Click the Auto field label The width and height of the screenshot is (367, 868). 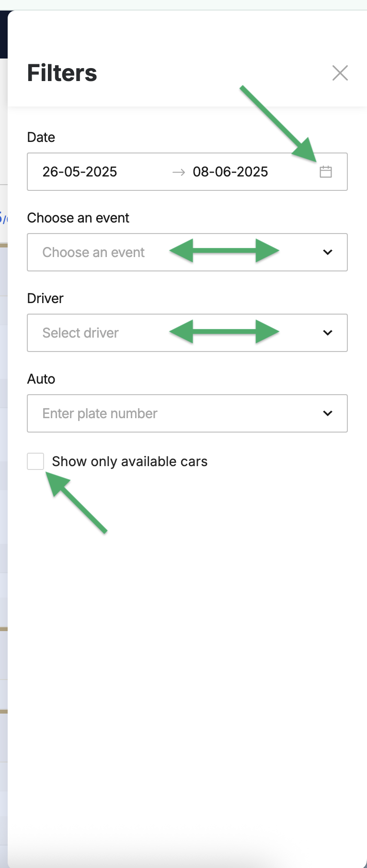tap(41, 379)
